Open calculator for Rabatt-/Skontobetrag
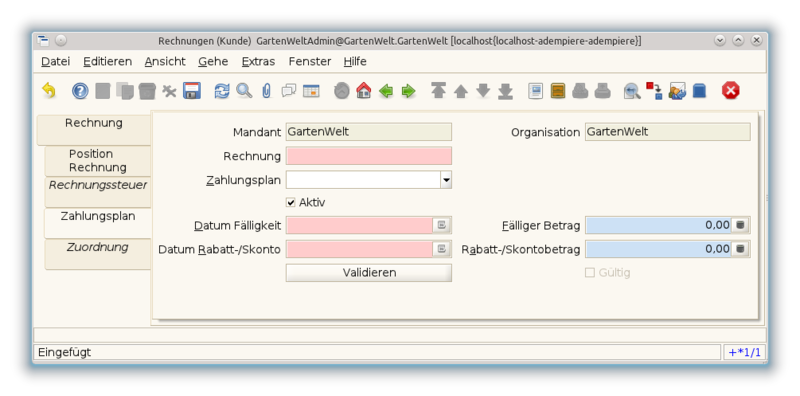 coord(740,249)
